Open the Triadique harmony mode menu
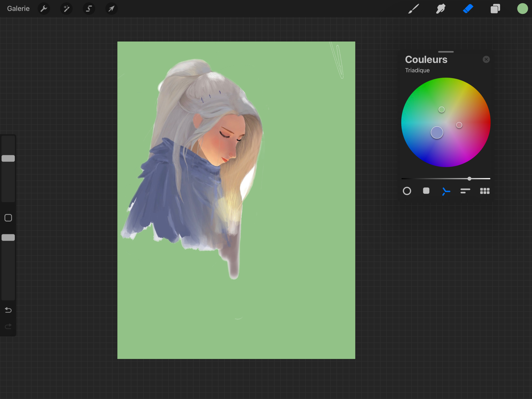This screenshot has width=532, height=399. tap(417, 70)
